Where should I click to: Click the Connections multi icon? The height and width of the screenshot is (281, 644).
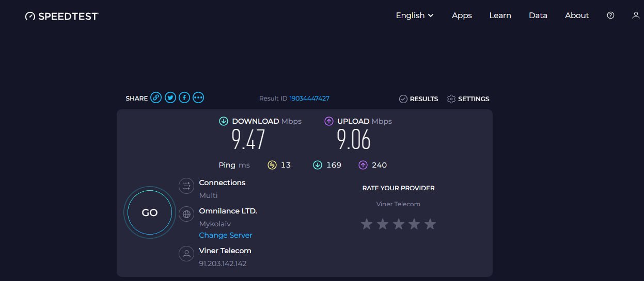coord(186,186)
